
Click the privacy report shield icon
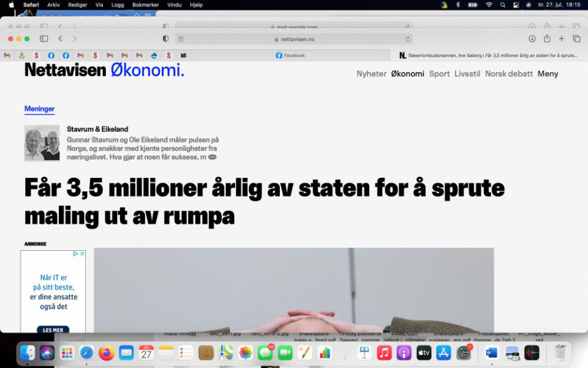[x=165, y=39]
